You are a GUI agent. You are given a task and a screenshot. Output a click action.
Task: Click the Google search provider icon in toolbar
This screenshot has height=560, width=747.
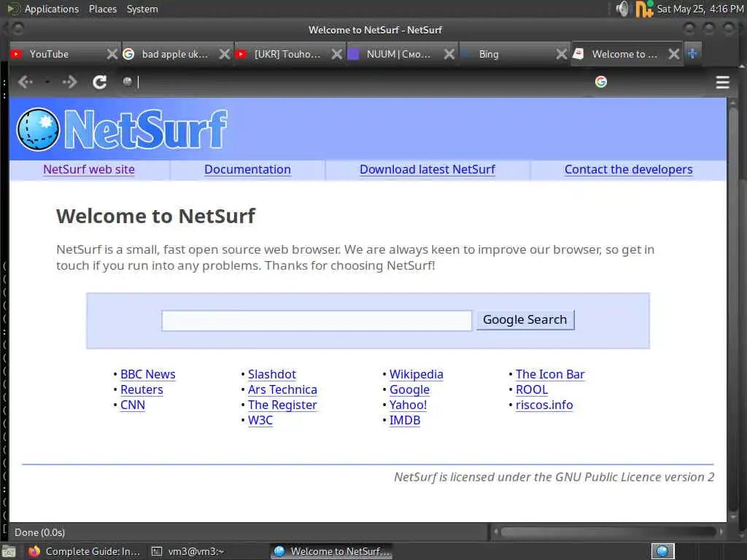[601, 82]
